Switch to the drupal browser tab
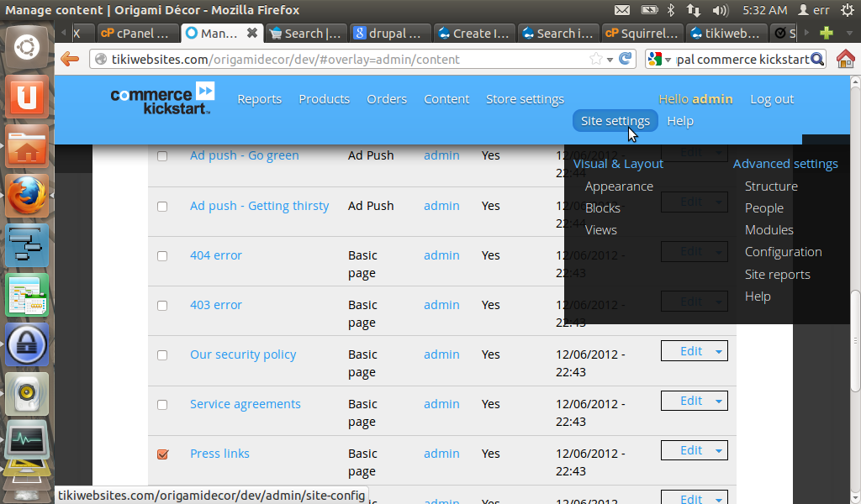The height and width of the screenshot is (504, 861). point(390,32)
